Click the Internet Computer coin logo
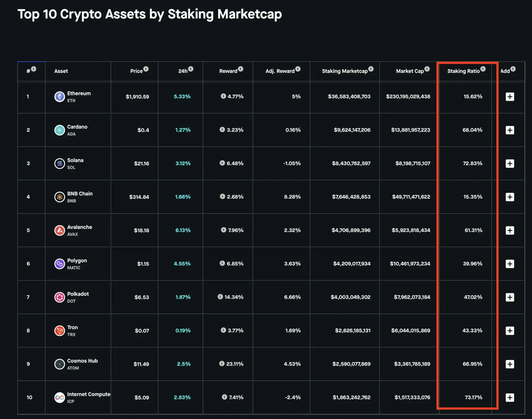 coord(60,398)
